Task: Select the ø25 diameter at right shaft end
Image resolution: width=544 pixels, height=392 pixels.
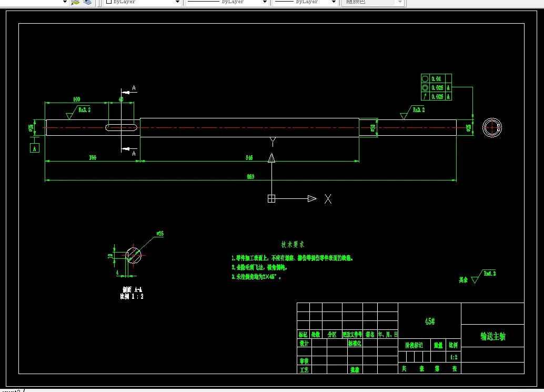Action: (x=468, y=128)
